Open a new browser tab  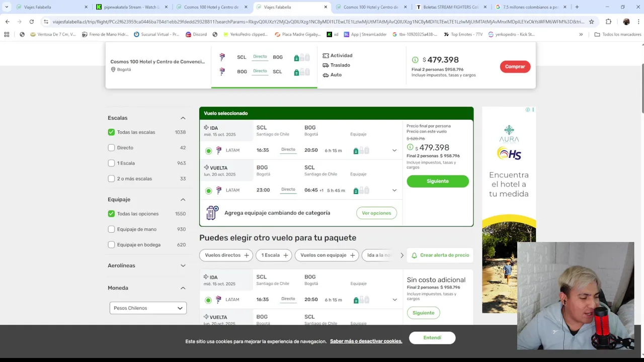click(x=577, y=7)
